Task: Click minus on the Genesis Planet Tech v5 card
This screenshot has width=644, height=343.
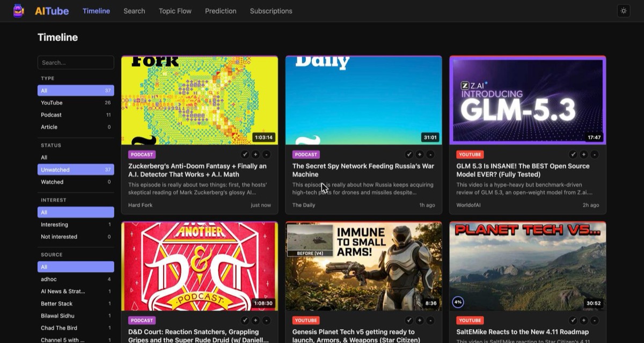Action: pos(430,320)
